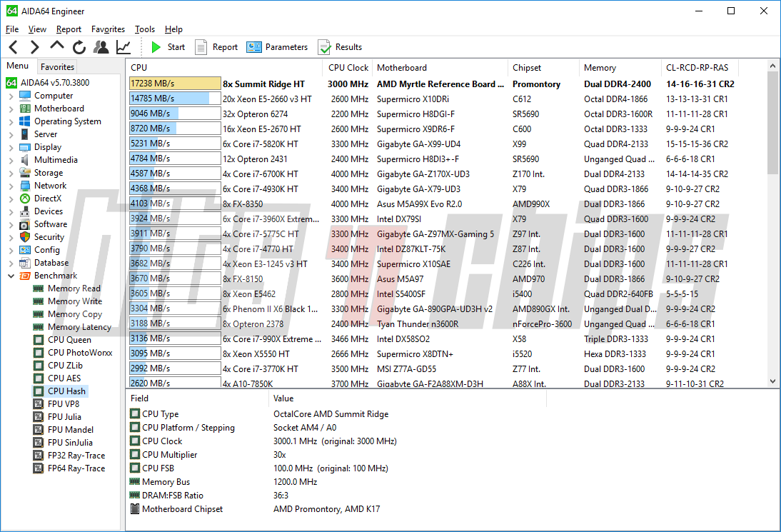Open the users toolbar icon
781x532 pixels.
(101, 47)
